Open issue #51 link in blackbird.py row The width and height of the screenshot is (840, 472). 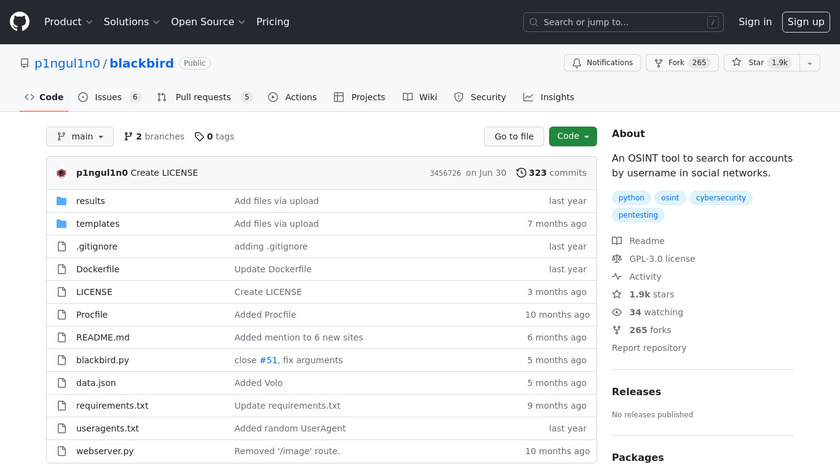coord(268,360)
